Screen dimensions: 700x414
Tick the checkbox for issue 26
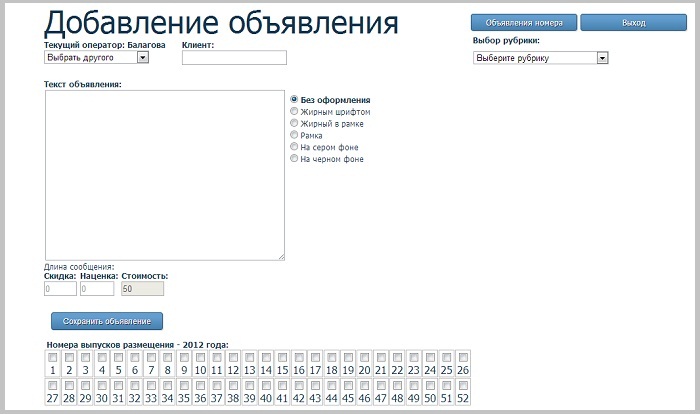[x=463, y=358]
